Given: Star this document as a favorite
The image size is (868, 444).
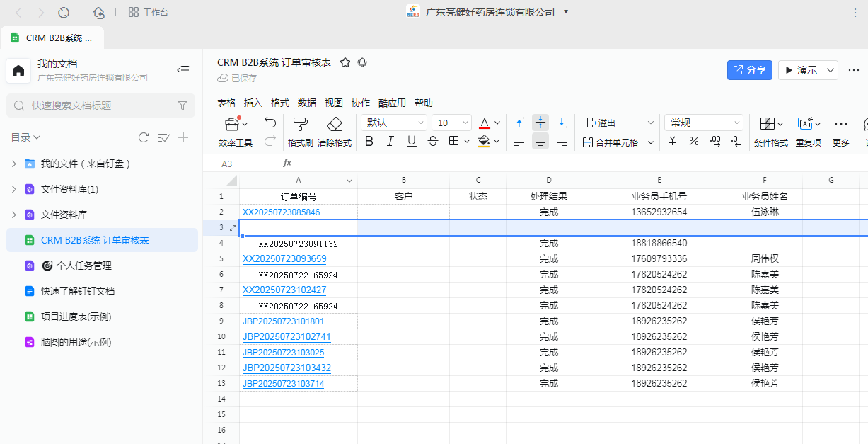Looking at the screenshot, I should click(345, 62).
